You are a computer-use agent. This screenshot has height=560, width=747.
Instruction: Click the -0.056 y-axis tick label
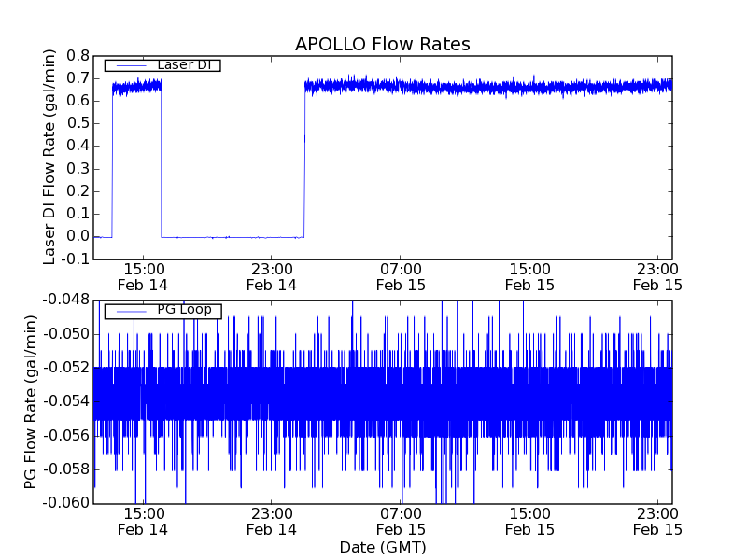point(66,435)
